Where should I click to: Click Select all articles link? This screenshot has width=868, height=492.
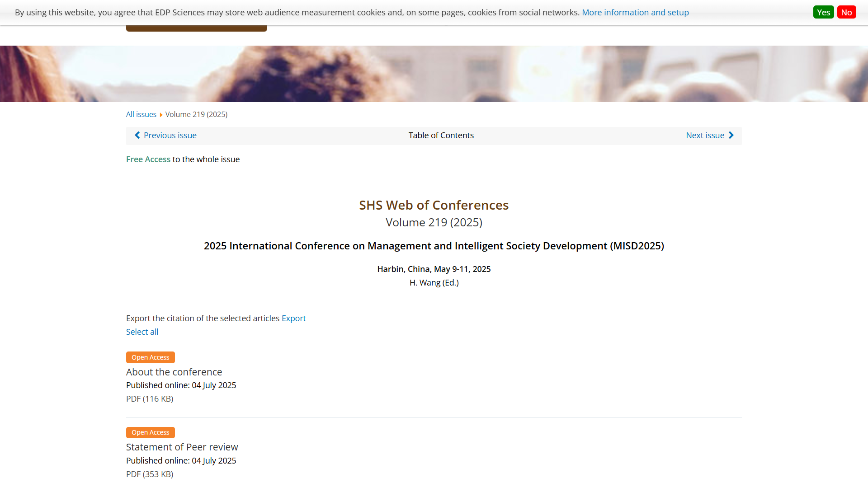(142, 332)
